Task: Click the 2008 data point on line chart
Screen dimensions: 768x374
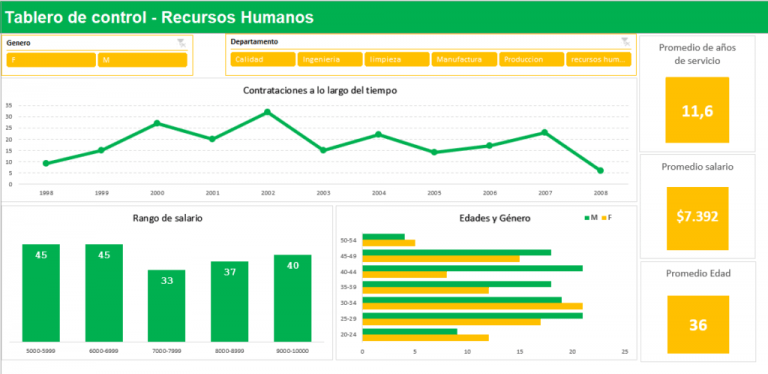Action: pos(600,171)
